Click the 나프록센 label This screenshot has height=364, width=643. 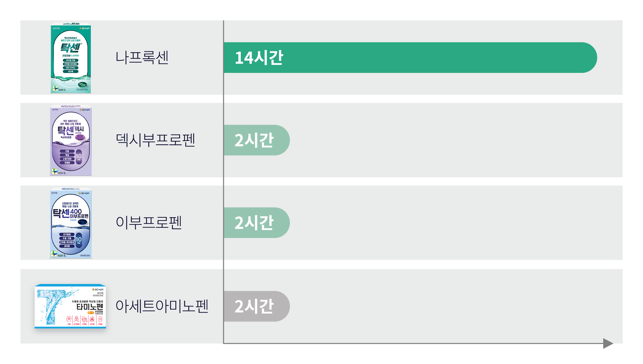point(142,57)
